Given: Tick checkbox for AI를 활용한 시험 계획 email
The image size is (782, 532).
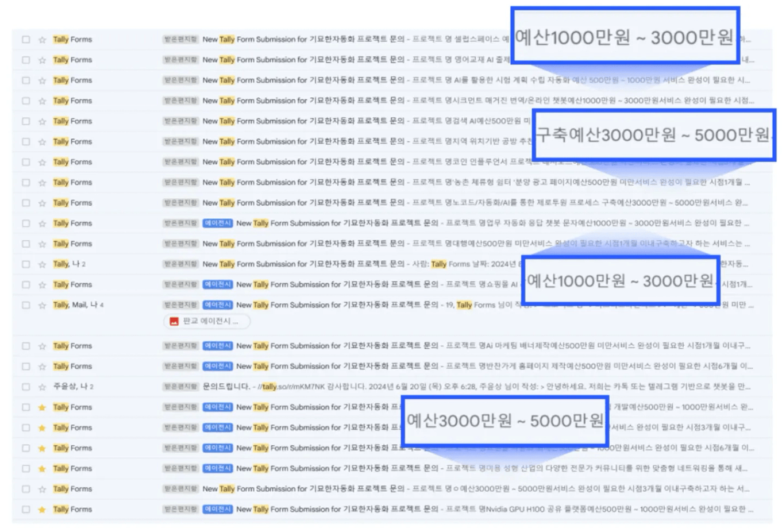Looking at the screenshot, I should (x=26, y=80).
